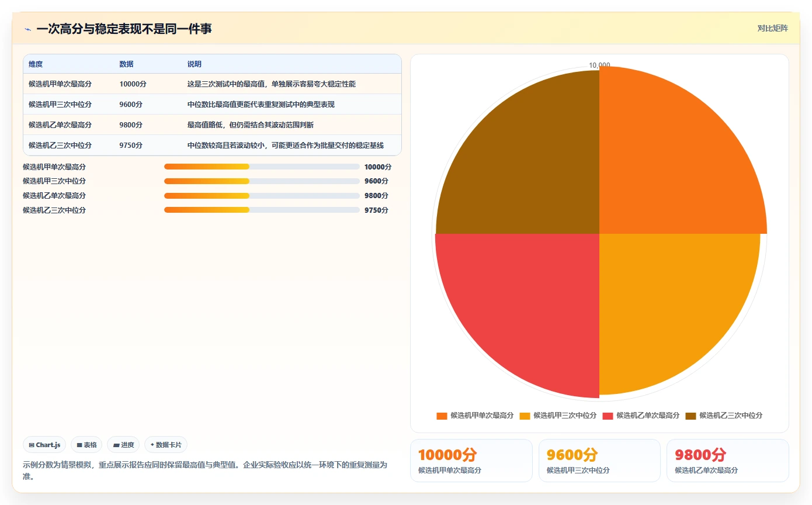Click the 进度 tag chip

[x=123, y=445]
